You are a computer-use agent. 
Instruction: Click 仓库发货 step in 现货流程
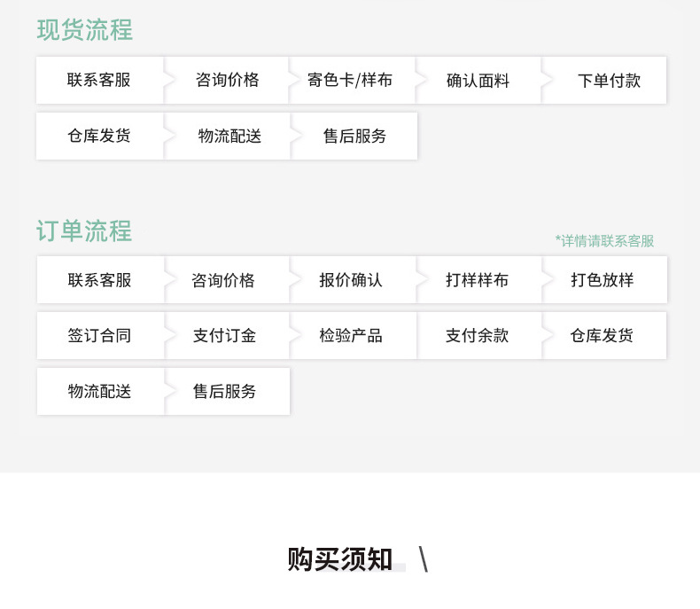pos(99,137)
